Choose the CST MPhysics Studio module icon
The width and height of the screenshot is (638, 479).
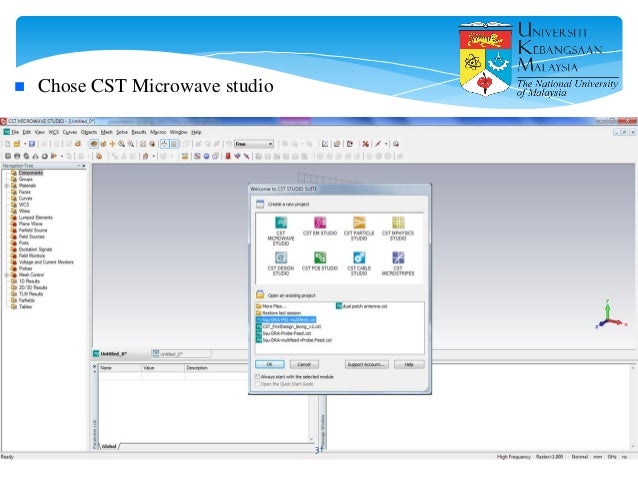[398, 223]
